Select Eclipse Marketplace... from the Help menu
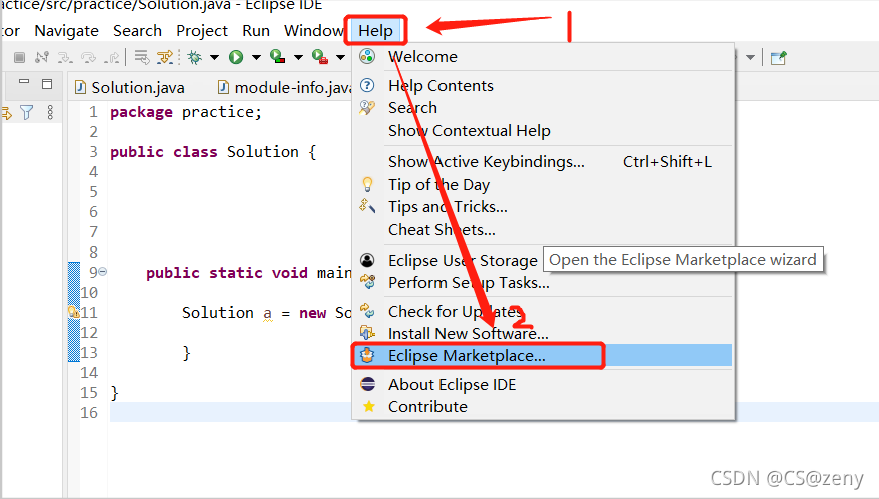879x499 pixels. [466, 355]
